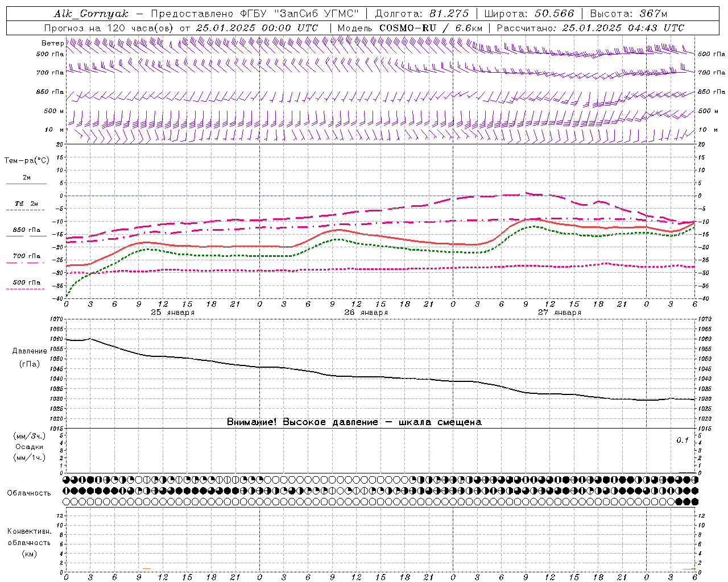Click the "(мм/3ч.)" precipitation unit label
728x582 pixels.
[30, 436]
